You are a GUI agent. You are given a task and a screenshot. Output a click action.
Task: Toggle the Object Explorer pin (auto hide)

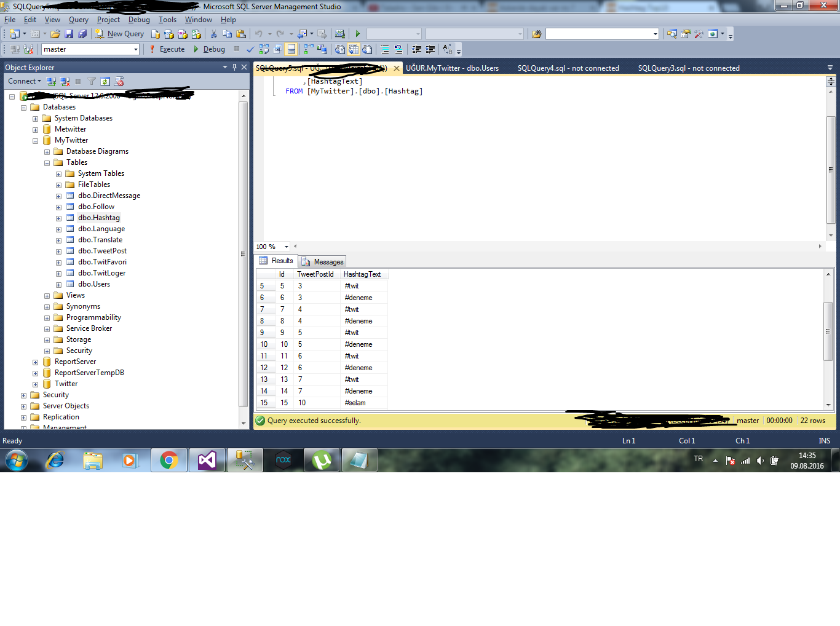pyautogui.click(x=234, y=67)
